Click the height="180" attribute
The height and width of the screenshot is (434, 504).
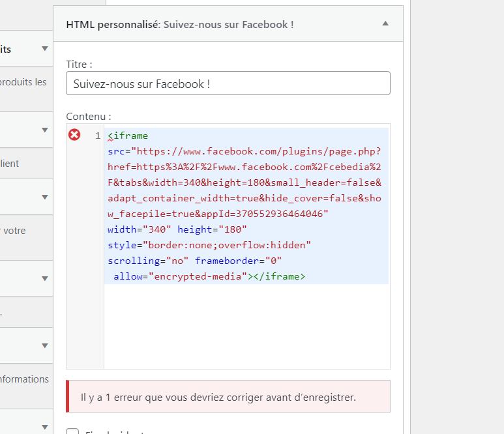click(212, 229)
